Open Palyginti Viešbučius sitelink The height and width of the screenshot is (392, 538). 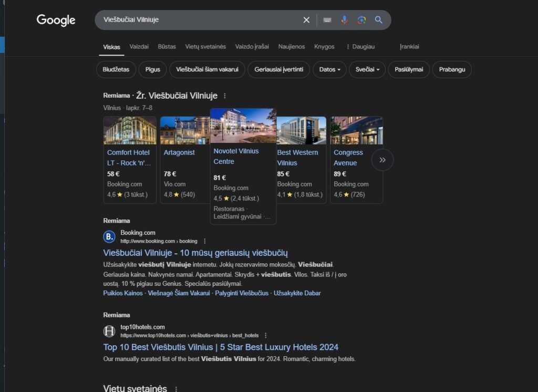click(x=242, y=293)
